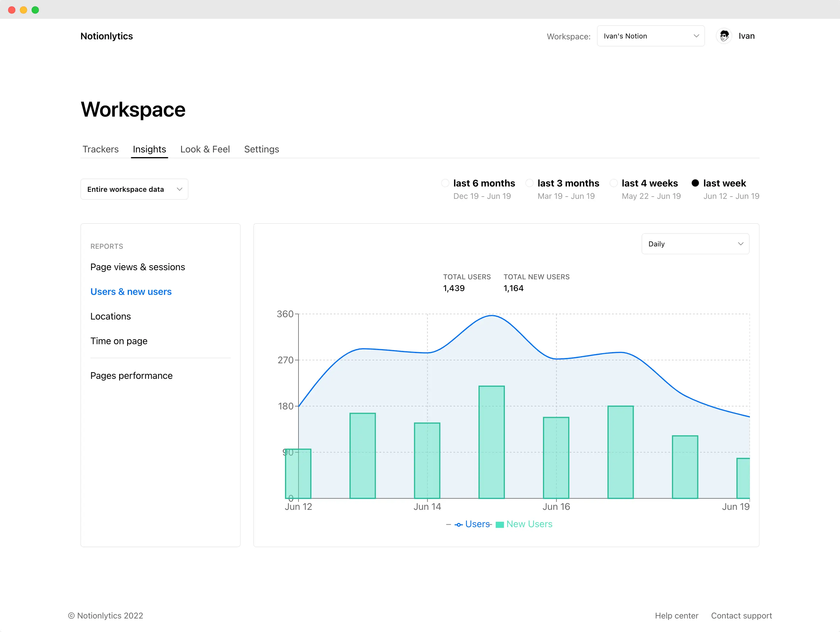Click 'Contact support' in the footer

[x=741, y=615]
